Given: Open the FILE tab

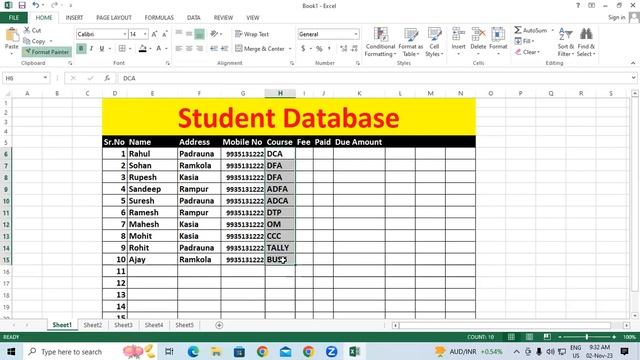Looking at the screenshot, I should (x=14, y=18).
